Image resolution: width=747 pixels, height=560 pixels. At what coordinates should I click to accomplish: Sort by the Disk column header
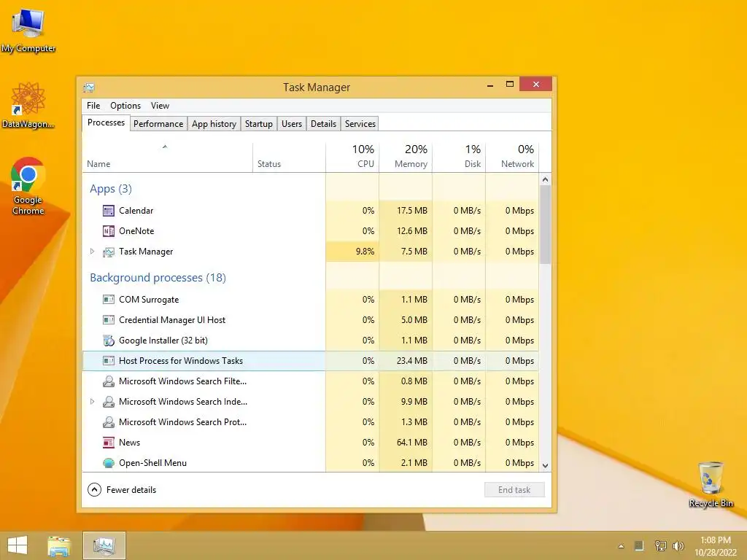[459, 157]
